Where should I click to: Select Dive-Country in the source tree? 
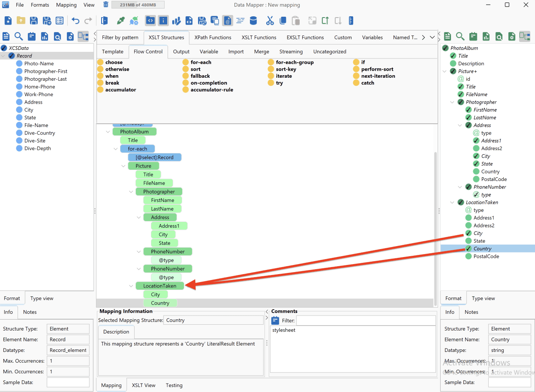click(x=40, y=133)
